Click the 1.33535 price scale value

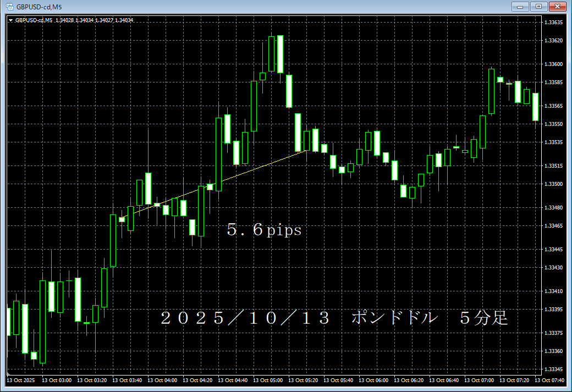553,142
